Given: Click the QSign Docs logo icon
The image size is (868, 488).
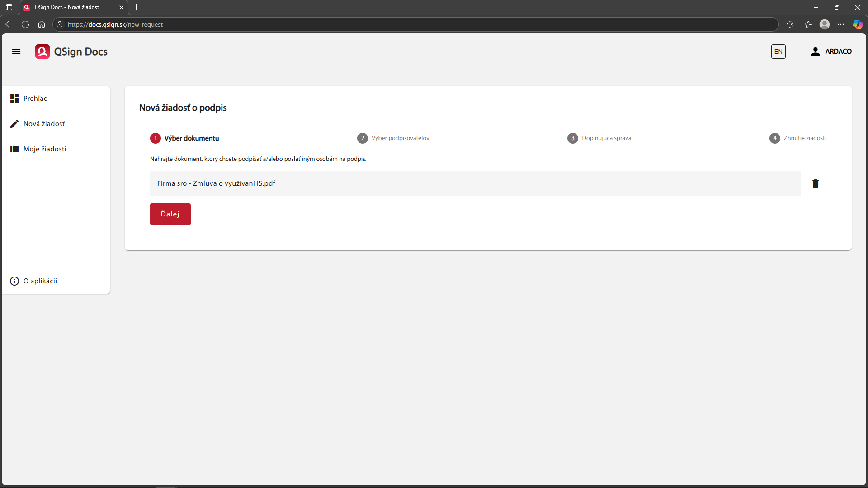Looking at the screenshot, I should [42, 52].
